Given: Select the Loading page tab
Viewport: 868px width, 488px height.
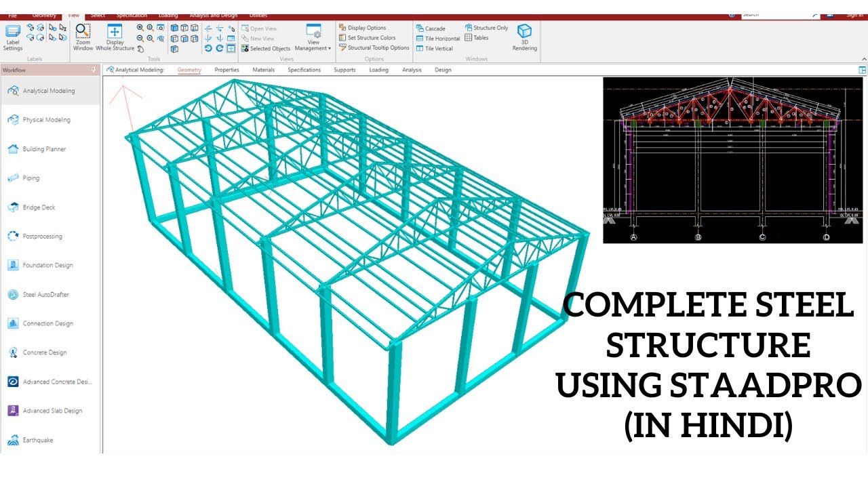Looking at the screenshot, I should pos(378,70).
